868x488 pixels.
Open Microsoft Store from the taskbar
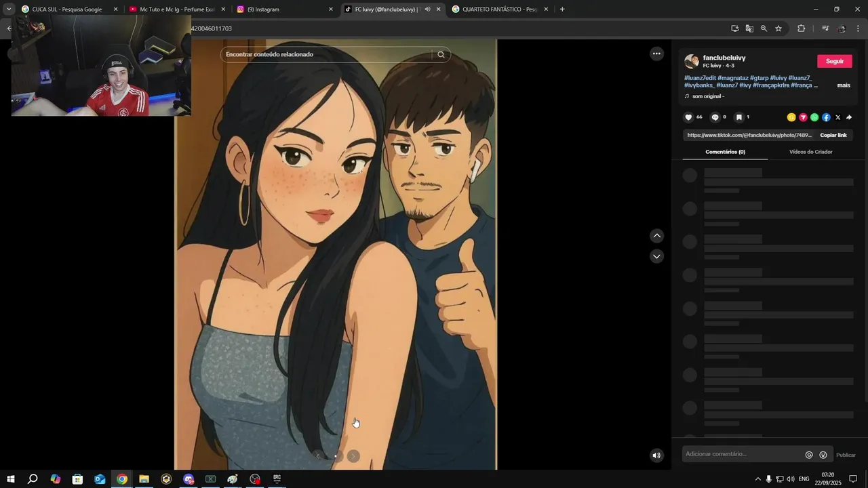pyautogui.click(x=77, y=479)
